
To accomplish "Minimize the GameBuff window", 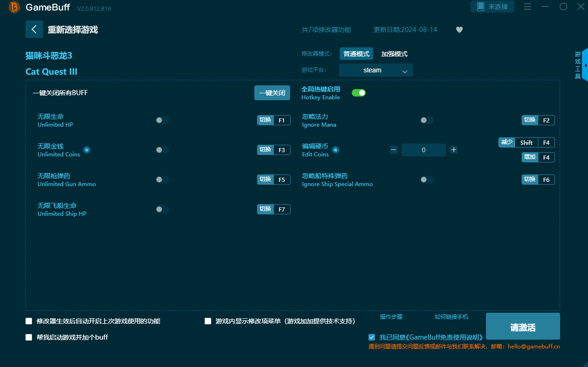I will point(545,6).
